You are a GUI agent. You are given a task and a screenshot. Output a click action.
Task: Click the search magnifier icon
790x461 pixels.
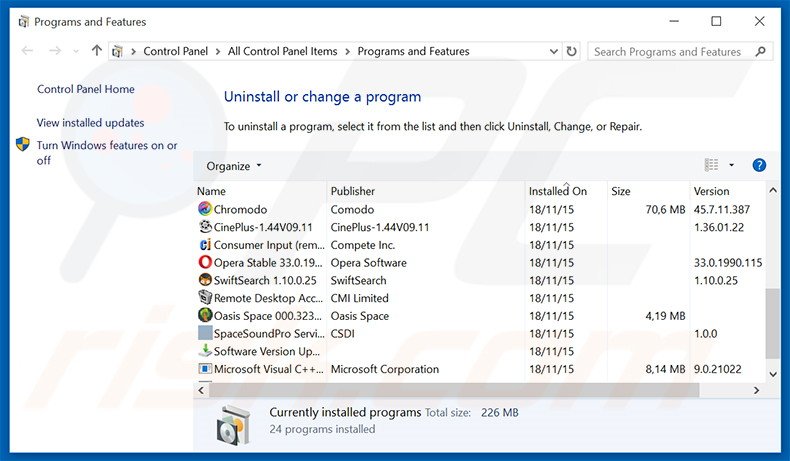point(760,51)
